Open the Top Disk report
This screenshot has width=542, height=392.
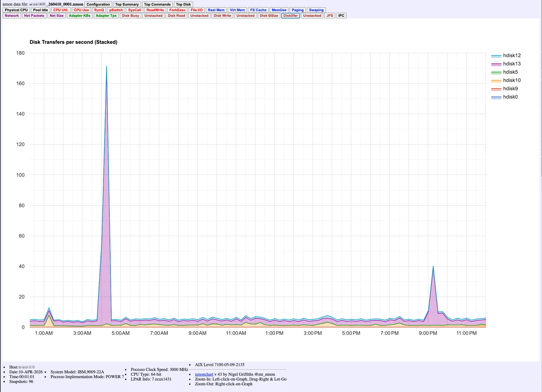pos(183,4)
